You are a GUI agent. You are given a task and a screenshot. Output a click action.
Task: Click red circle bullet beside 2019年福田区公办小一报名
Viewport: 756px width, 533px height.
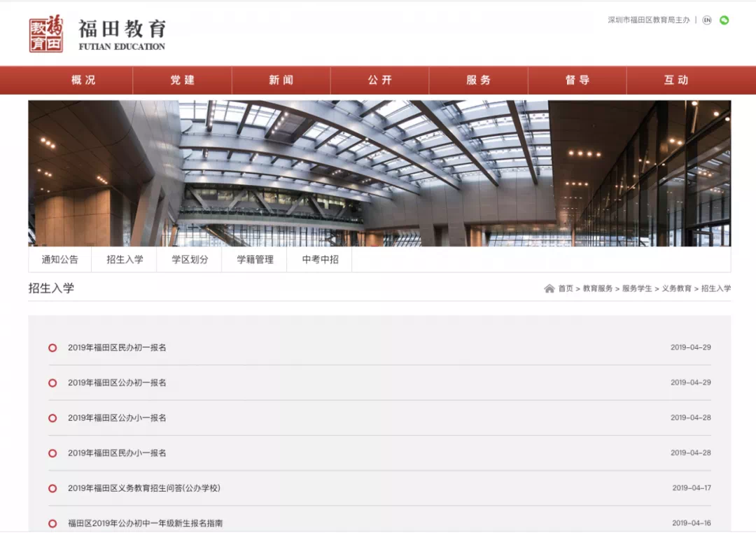pyautogui.click(x=52, y=418)
